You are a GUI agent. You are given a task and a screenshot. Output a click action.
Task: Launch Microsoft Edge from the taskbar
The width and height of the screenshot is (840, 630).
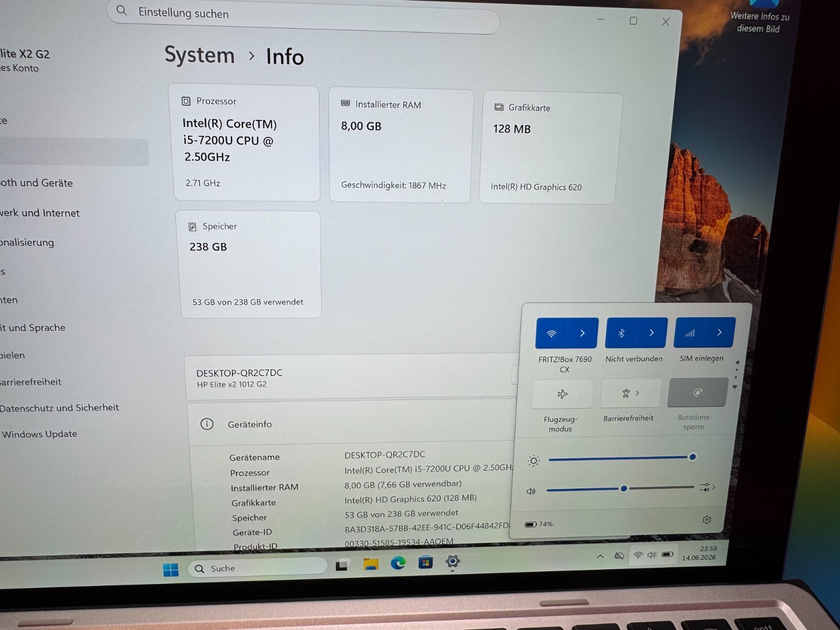click(398, 563)
